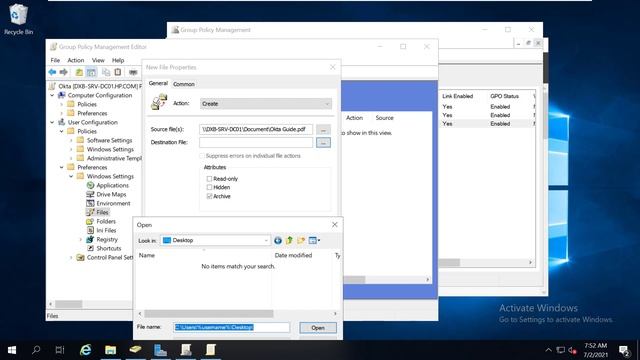Open the Action dropdown showing Create

tap(266, 104)
